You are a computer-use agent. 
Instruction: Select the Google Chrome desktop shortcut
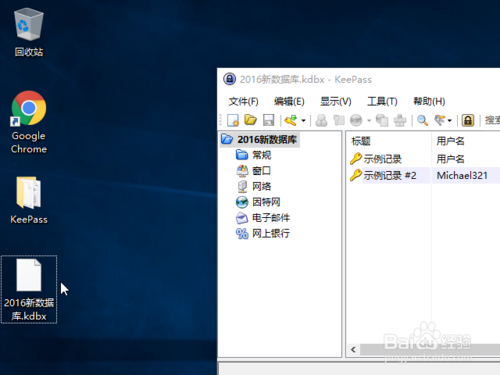[29, 122]
